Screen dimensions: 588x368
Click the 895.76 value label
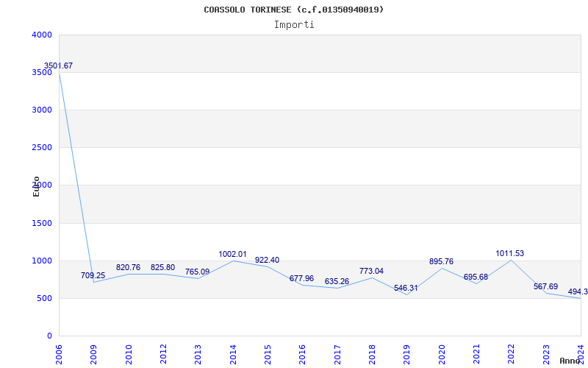point(442,262)
